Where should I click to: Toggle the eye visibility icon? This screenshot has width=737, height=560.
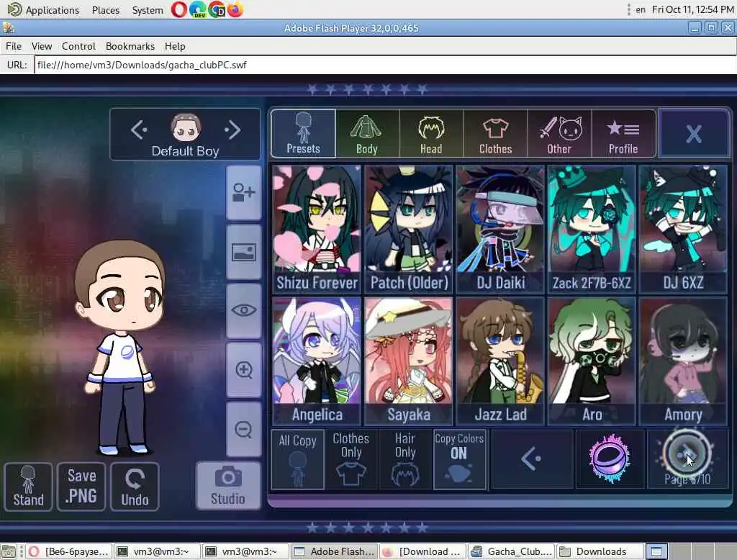(243, 311)
